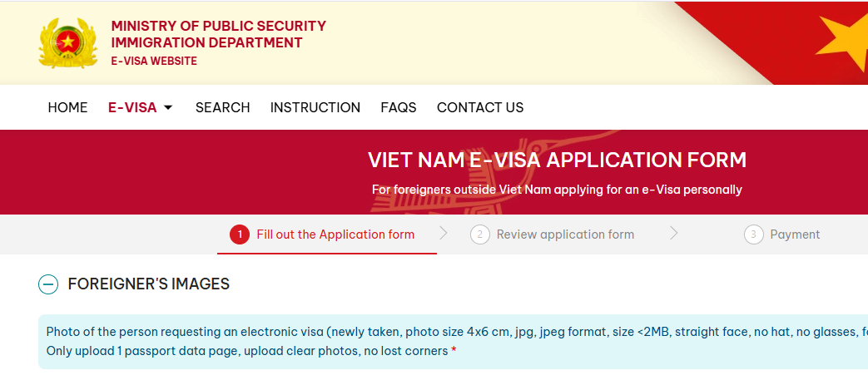Viewport: 868px width, 390px height.
Task: Click the chevron arrow before Payment step
Action: pyautogui.click(x=673, y=234)
